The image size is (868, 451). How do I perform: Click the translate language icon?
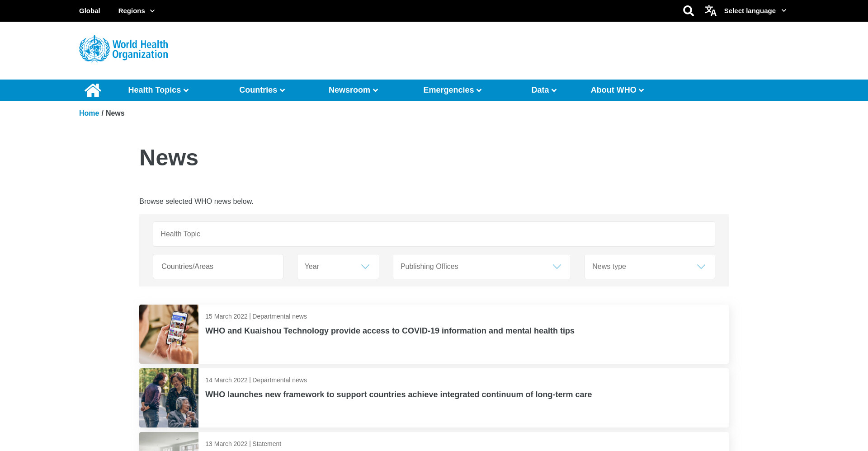click(x=710, y=11)
